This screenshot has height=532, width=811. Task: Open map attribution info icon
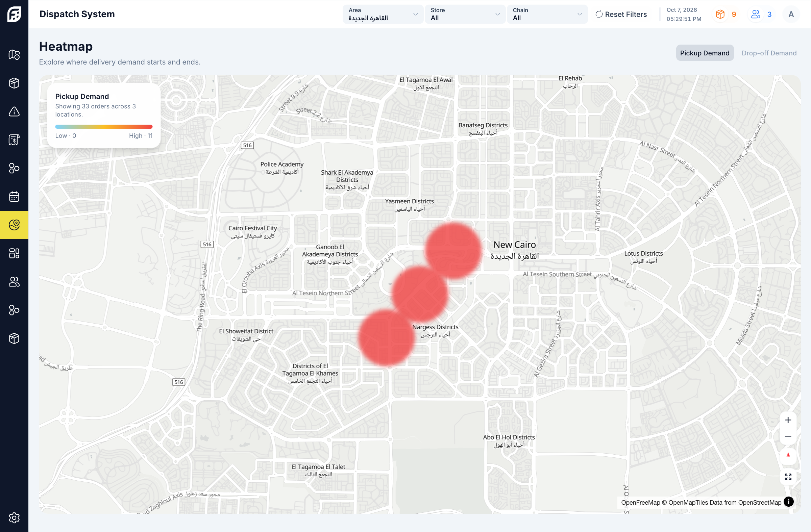788,502
